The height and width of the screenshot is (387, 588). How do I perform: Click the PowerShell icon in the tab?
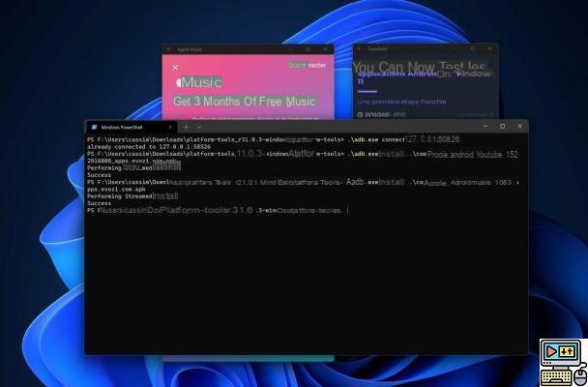(95, 127)
